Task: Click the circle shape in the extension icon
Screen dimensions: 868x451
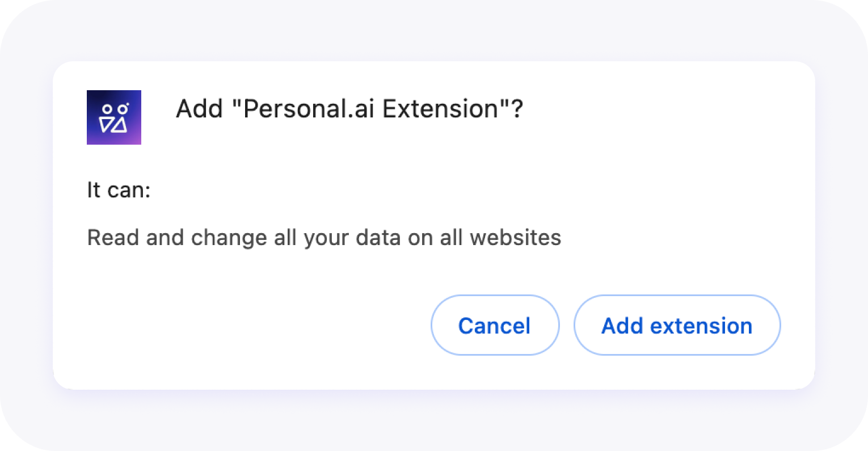Action: pyautogui.click(x=106, y=108)
